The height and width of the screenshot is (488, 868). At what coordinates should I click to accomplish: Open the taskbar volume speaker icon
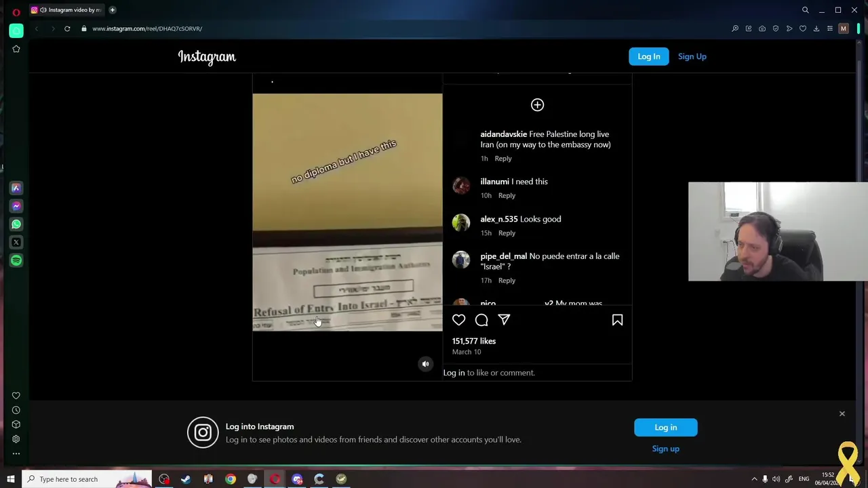[x=776, y=479]
